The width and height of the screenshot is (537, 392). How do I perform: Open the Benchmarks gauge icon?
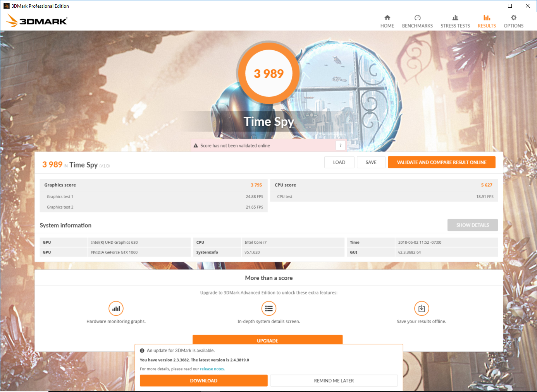(x=417, y=18)
